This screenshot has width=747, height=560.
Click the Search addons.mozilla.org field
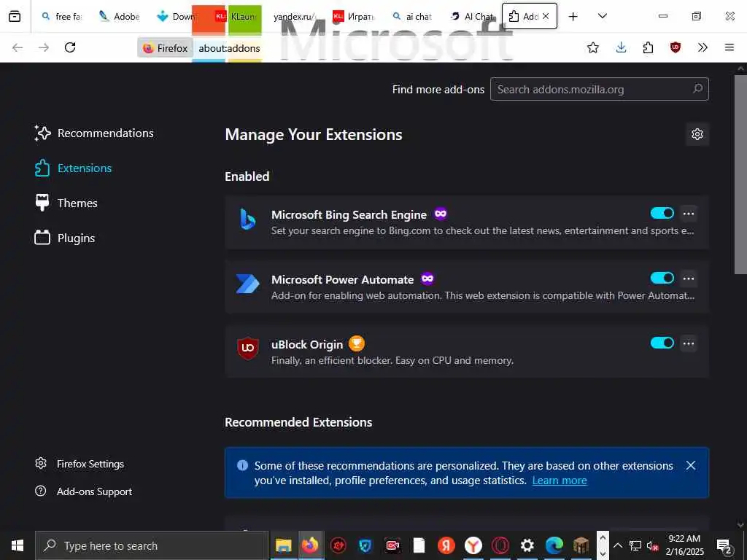600,89
